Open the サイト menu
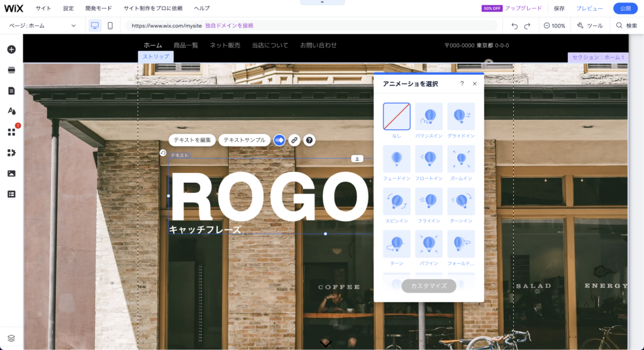This screenshot has width=644, height=350. (43, 8)
